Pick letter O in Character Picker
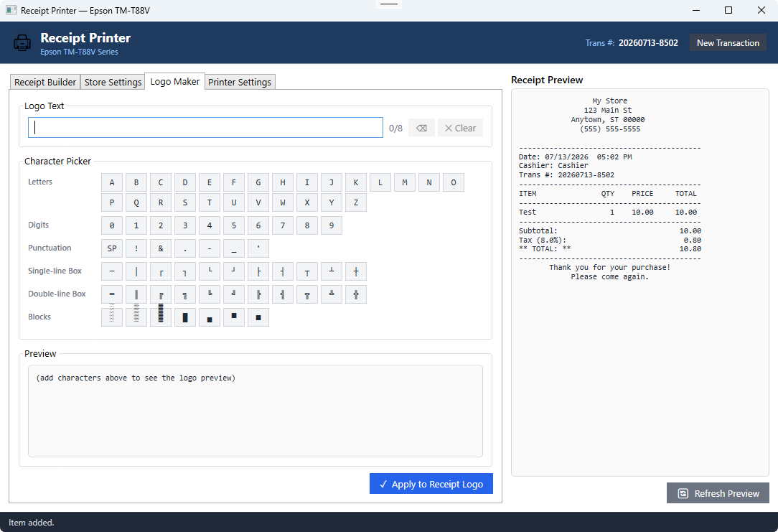Viewport: 778px width, 532px height. click(454, 182)
